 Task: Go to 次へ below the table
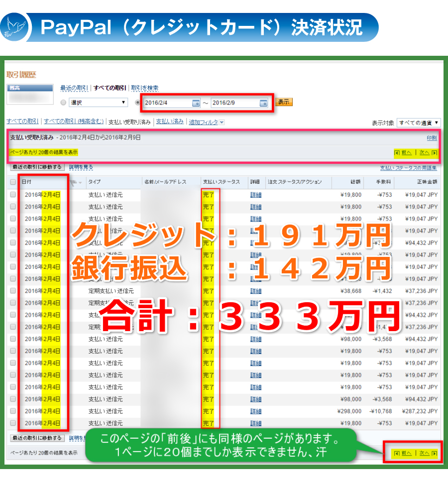coord(425,453)
